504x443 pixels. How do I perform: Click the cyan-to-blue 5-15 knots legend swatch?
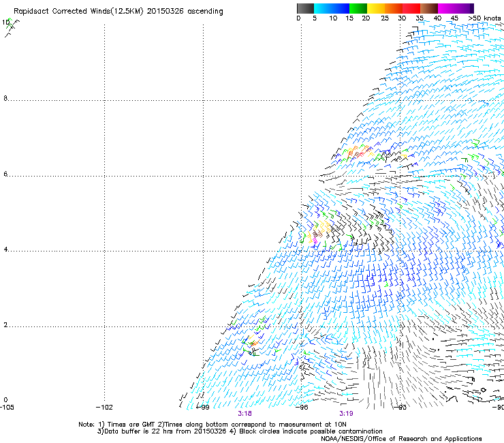332,8
